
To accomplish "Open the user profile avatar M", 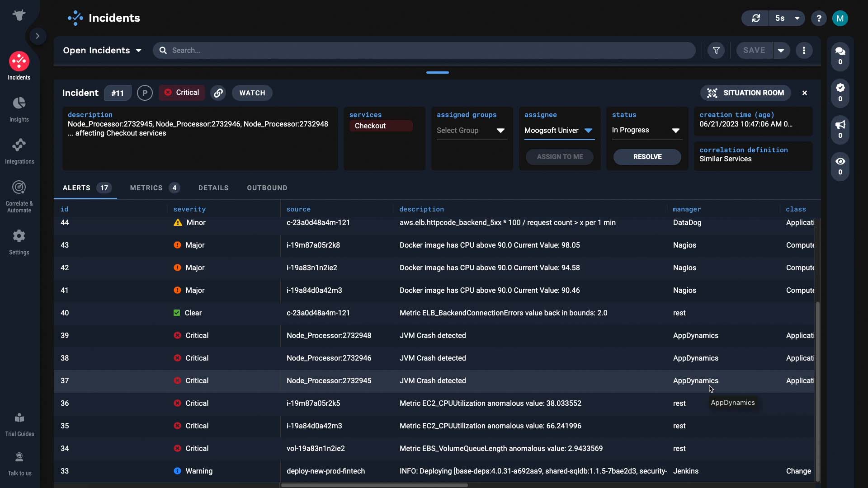I will 840,18.
